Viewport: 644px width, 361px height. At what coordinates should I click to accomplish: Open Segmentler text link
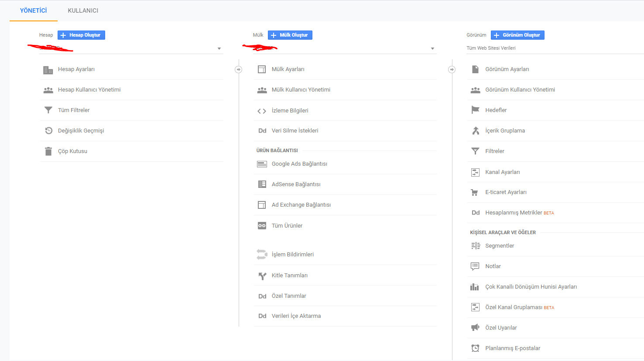pos(500,246)
